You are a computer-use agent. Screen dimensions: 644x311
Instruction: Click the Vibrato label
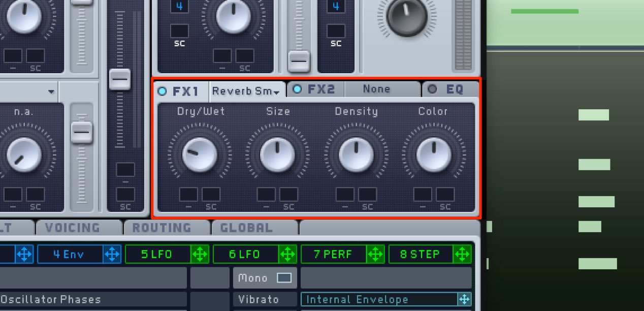pyautogui.click(x=259, y=299)
